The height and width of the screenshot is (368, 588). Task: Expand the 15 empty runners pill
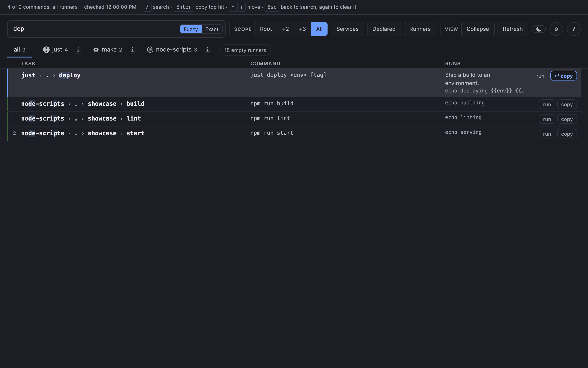click(x=245, y=50)
